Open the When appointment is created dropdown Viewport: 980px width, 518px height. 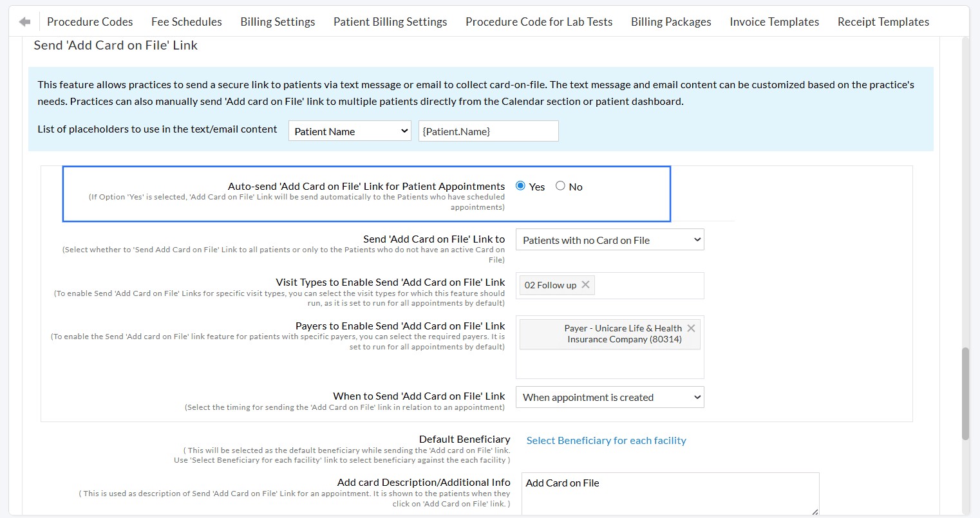(x=610, y=397)
